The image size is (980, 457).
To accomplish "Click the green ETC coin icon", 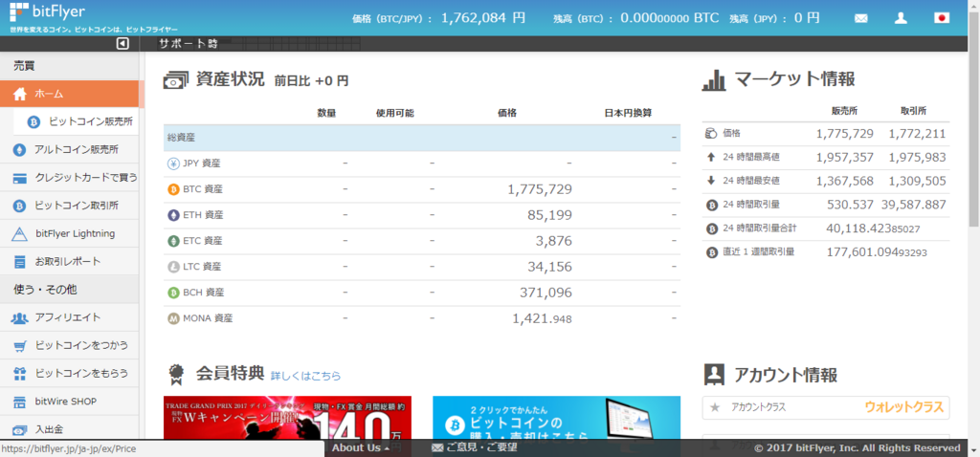I will click(x=173, y=241).
